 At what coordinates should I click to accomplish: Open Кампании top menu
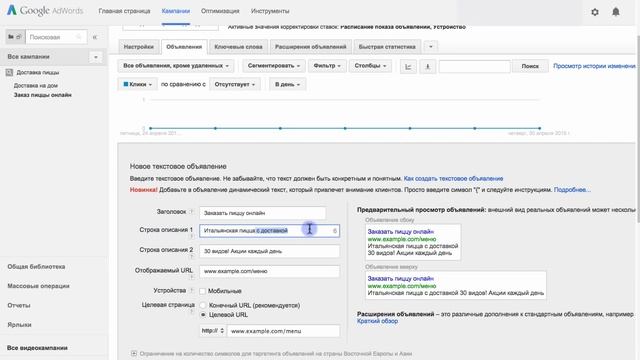[x=176, y=11]
